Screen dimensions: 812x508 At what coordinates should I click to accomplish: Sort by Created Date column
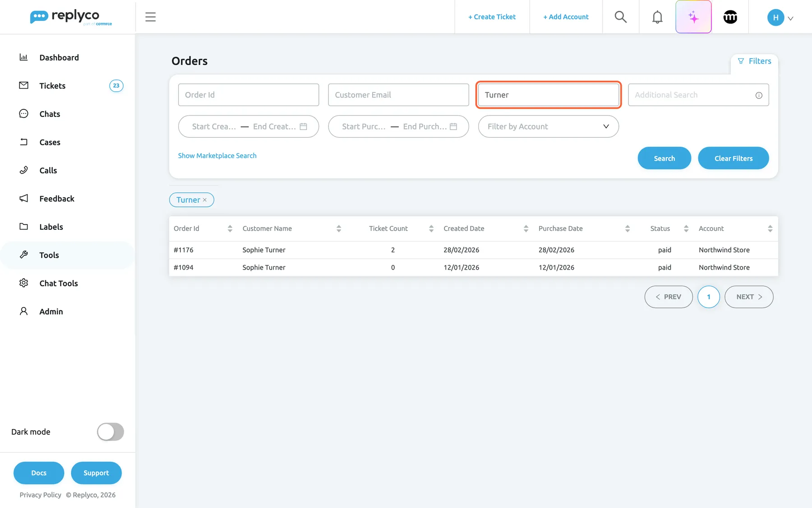[526, 228]
